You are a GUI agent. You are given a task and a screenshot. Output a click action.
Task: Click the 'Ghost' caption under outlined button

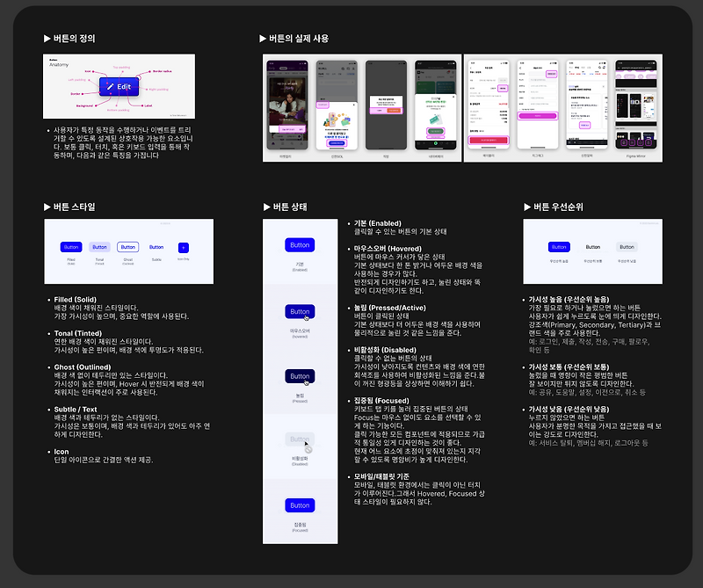click(x=128, y=259)
